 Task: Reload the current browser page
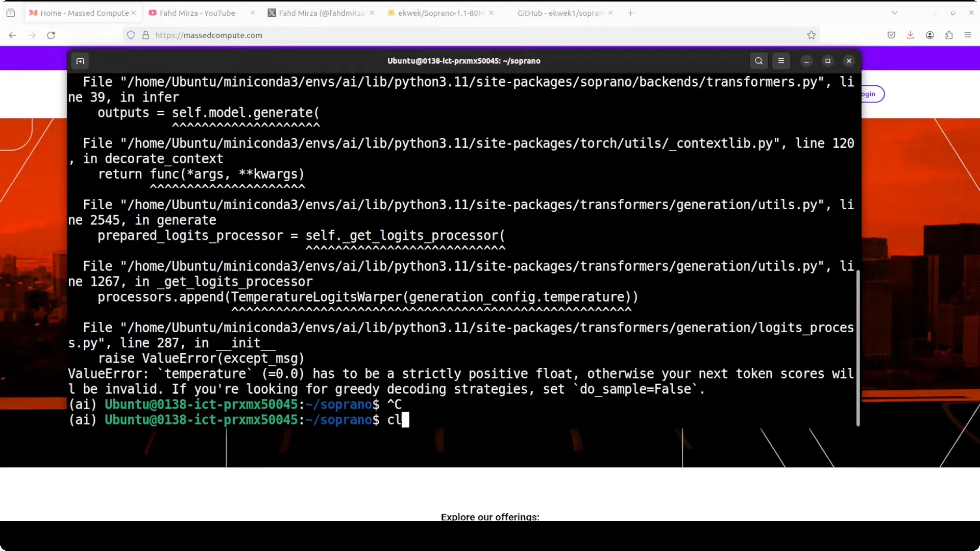tap(51, 35)
